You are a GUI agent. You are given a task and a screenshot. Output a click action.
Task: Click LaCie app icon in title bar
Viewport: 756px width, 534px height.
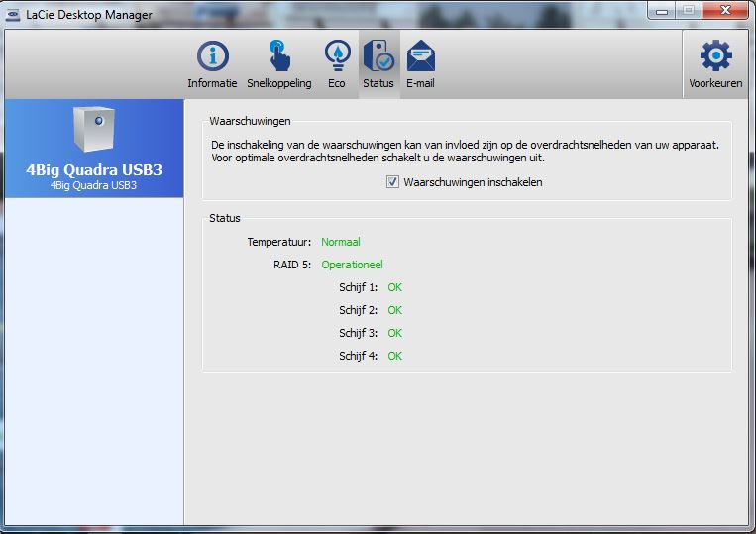pos(12,14)
